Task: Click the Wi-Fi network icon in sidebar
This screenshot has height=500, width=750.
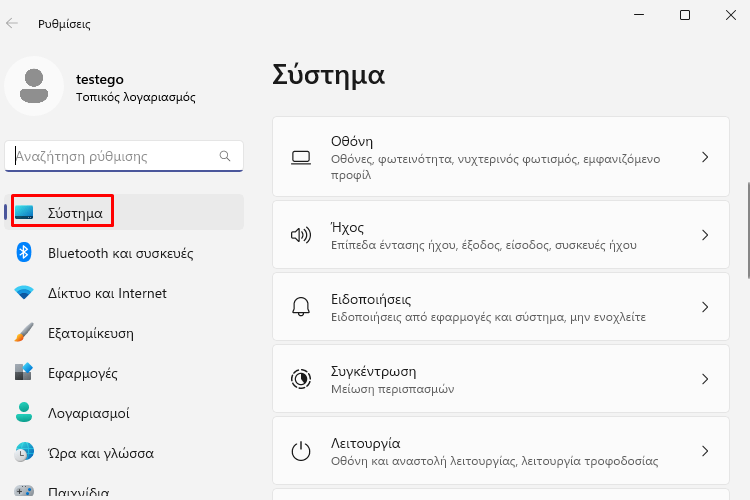Action: [x=23, y=292]
